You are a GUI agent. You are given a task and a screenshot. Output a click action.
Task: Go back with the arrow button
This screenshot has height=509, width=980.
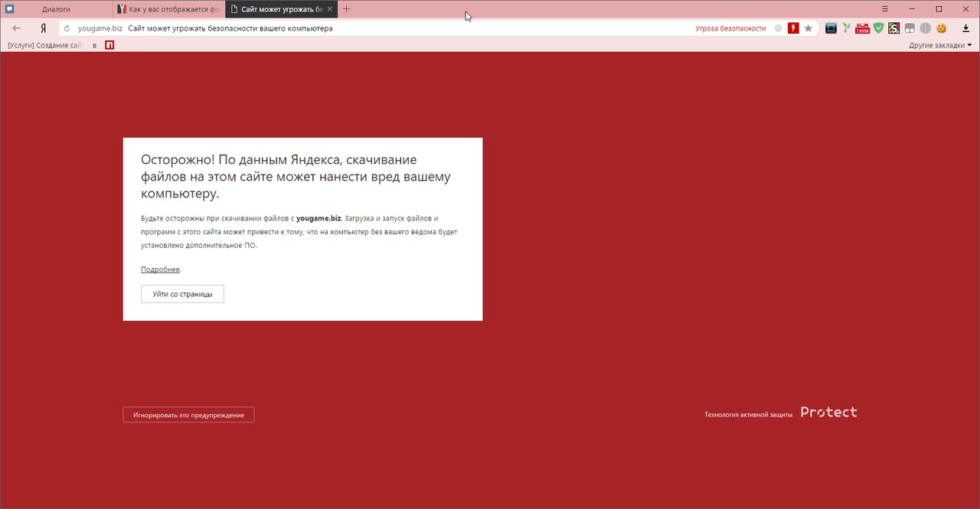tap(17, 28)
